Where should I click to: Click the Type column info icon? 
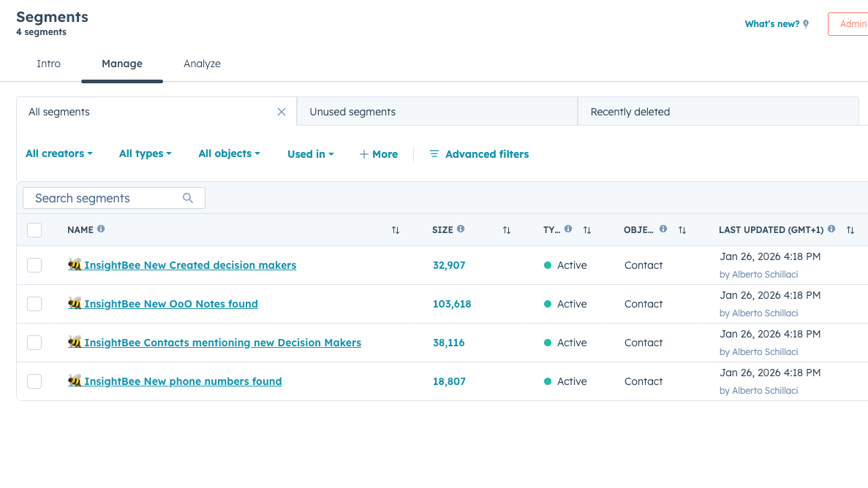pos(568,229)
